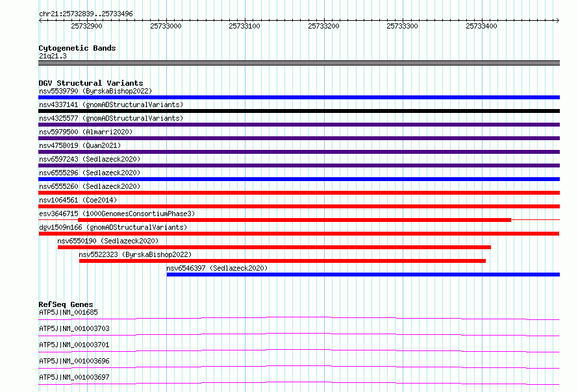The image size is (578, 392).
Task: Select the red nsv6550190 variant bar
Action: point(274,247)
